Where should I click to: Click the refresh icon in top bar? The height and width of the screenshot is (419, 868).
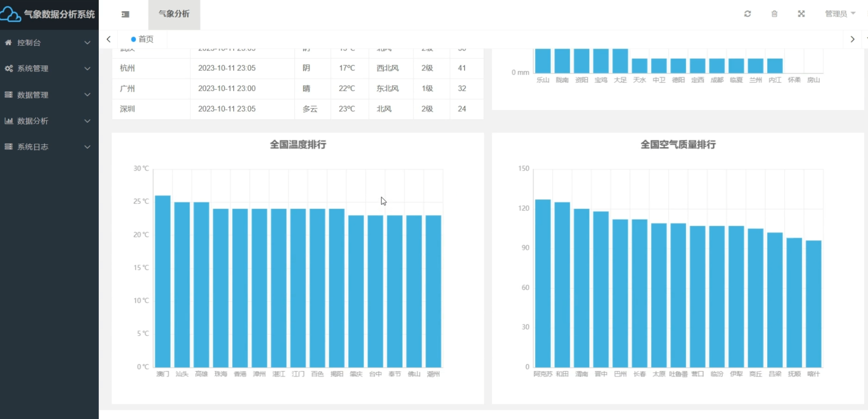click(747, 14)
